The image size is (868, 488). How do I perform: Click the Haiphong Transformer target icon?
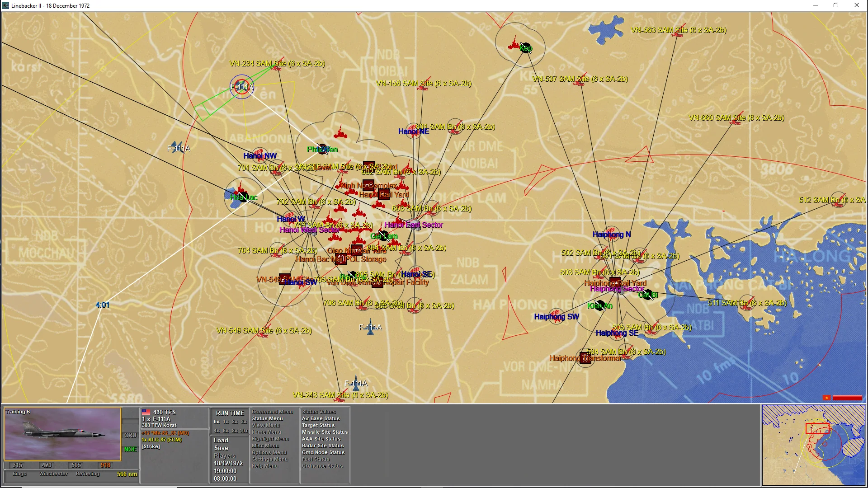pyautogui.click(x=585, y=358)
